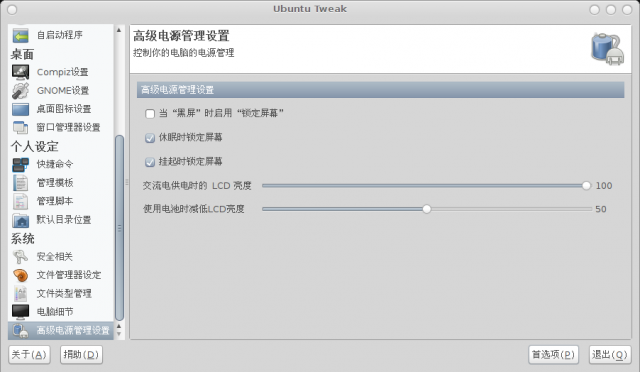Uncheck 挂起时锁定屏幕 checkbox
The width and height of the screenshot is (640, 372).
pyautogui.click(x=150, y=162)
